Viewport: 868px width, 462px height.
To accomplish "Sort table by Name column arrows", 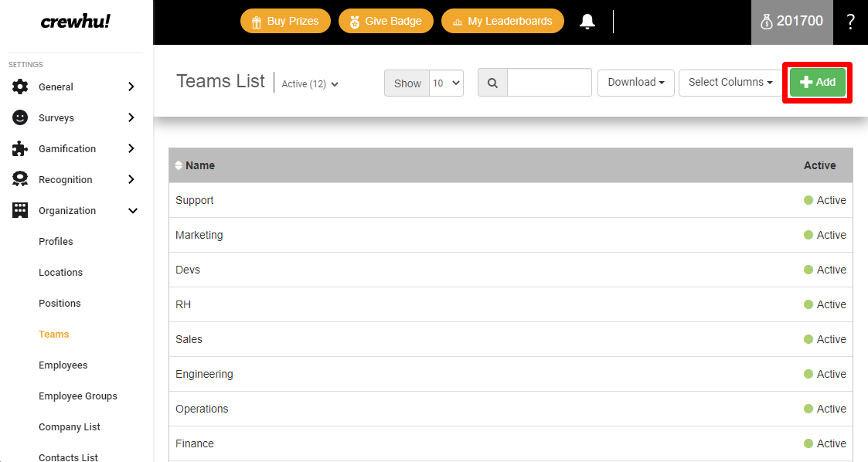I will click(179, 165).
